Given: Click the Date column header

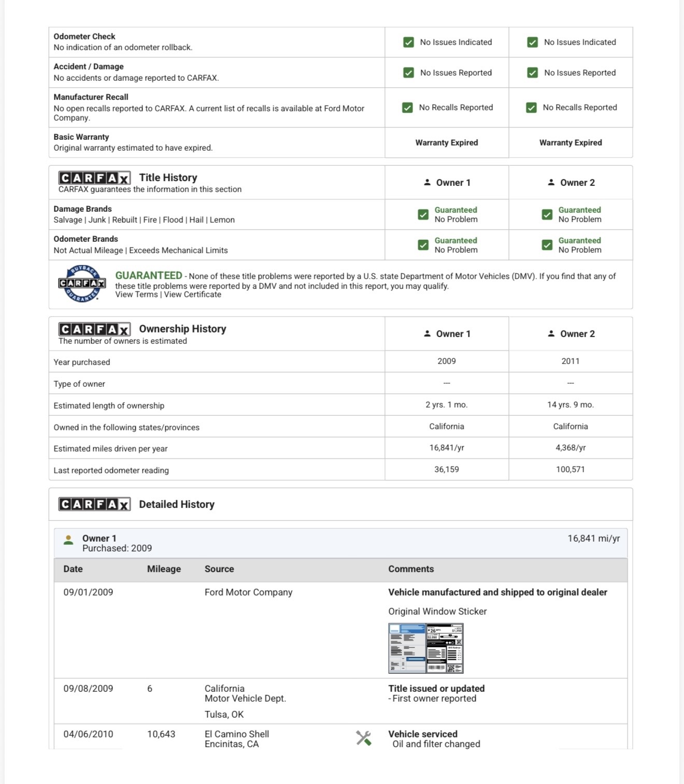Looking at the screenshot, I should click(x=73, y=569).
